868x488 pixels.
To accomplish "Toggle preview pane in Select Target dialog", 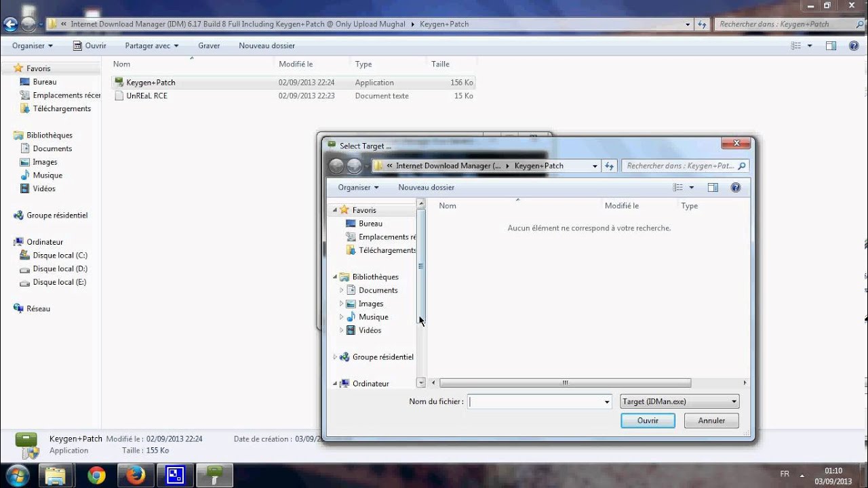I will [713, 188].
